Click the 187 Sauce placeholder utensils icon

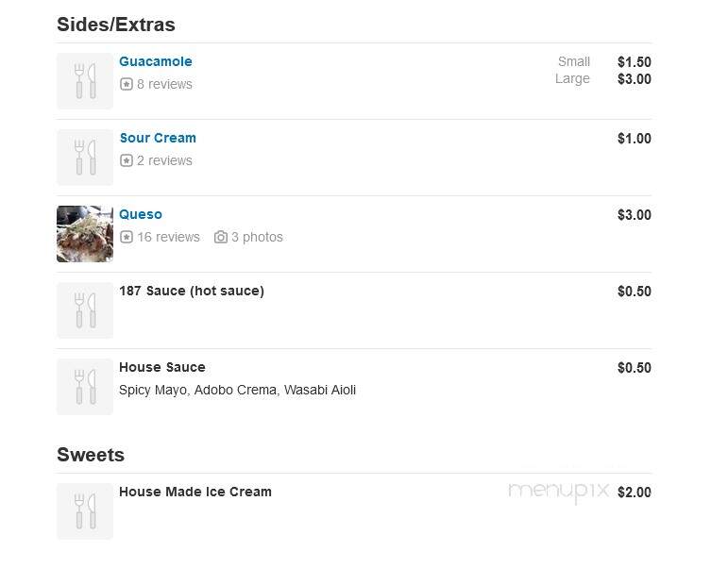[x=85, y=310]
